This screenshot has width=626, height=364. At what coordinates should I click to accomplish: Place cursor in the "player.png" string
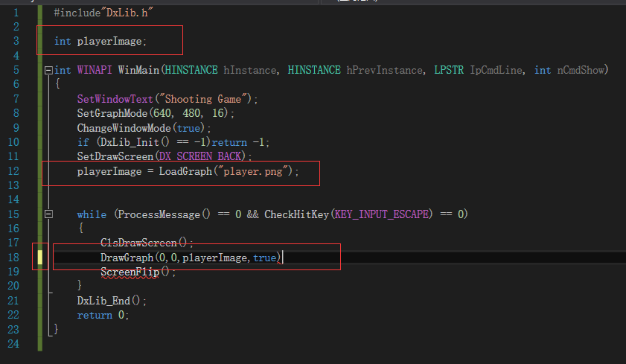pyautogui.click(x=253, y=171)
